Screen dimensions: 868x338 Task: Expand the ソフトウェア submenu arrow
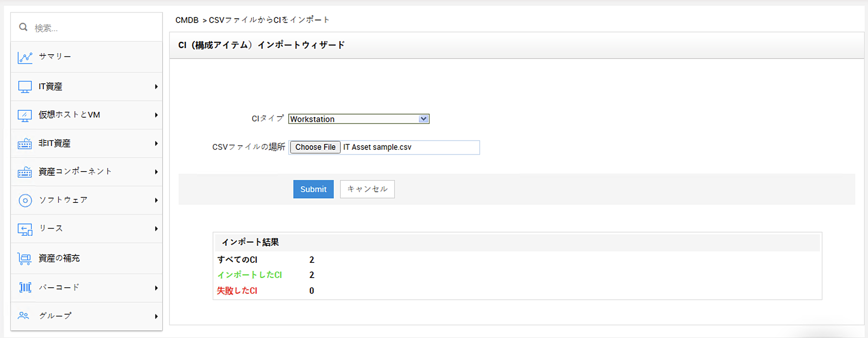tap(156, 200)
